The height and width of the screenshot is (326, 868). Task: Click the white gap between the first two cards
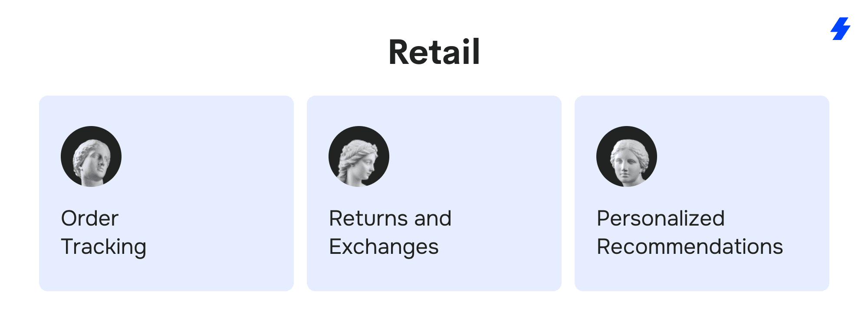click(x=300, y=193)
